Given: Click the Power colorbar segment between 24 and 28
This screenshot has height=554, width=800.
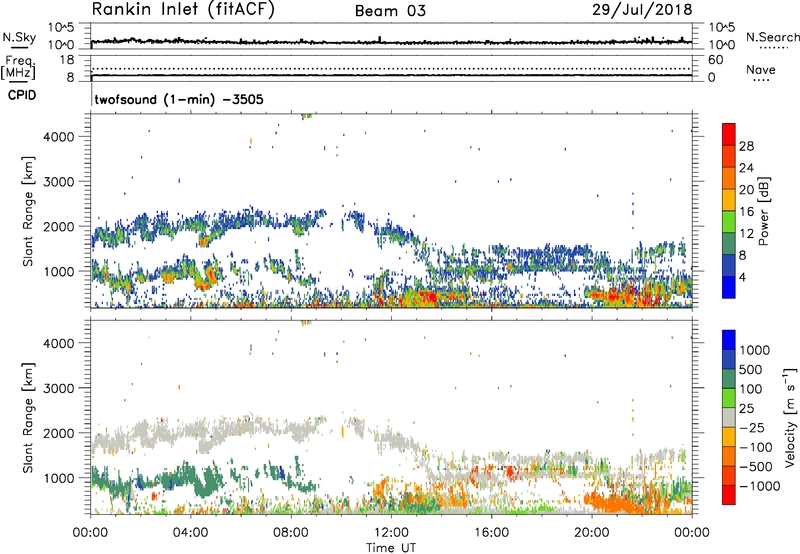Looking at the screenshot, I should click(729, 156).
